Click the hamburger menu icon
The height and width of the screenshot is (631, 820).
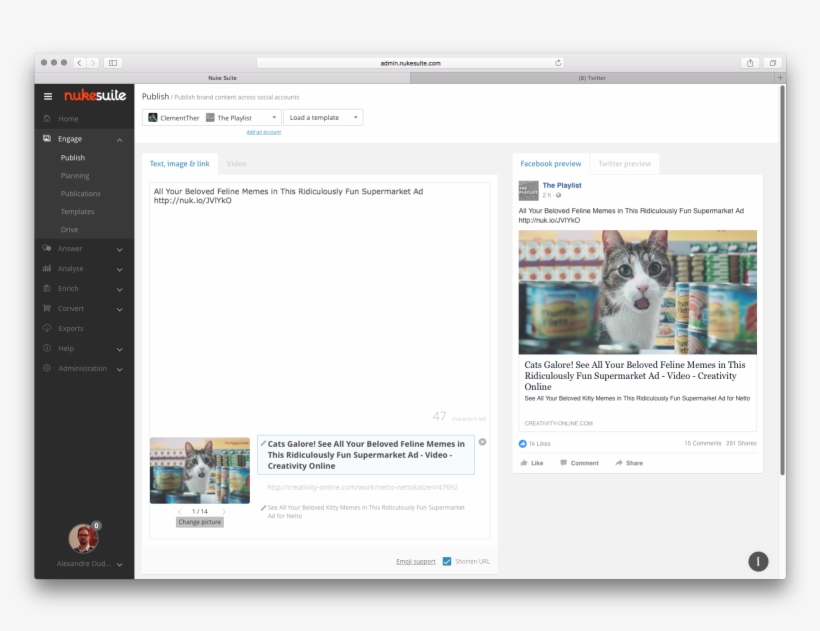[x=48, y=96]
